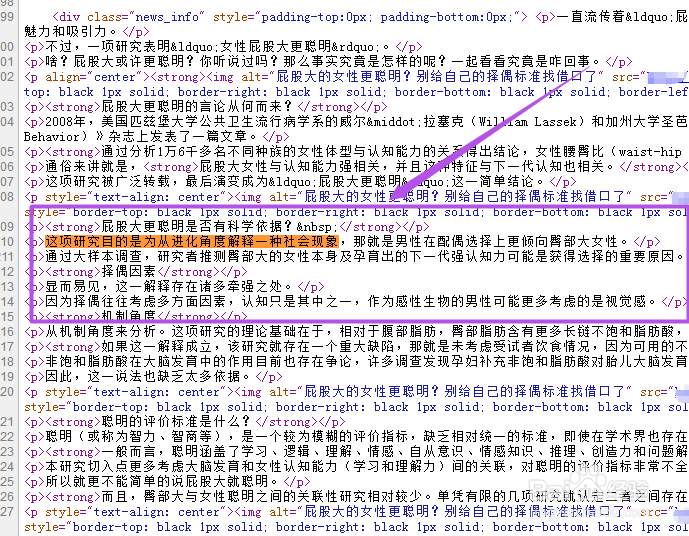Click the highlighted text 这项研究目的是为从进化角度解释一种社会现象
The image size is (689, 536).
click(192, 242)
